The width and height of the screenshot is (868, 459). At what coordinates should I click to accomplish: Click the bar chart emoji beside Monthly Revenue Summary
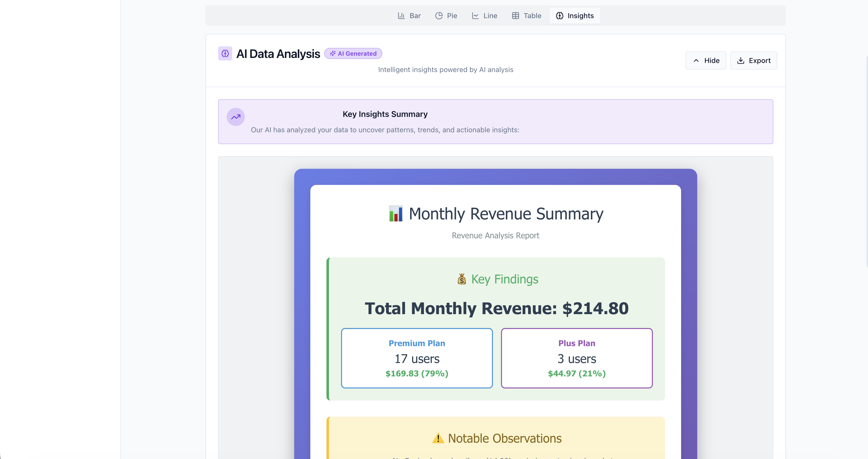[x=395, y=214]
